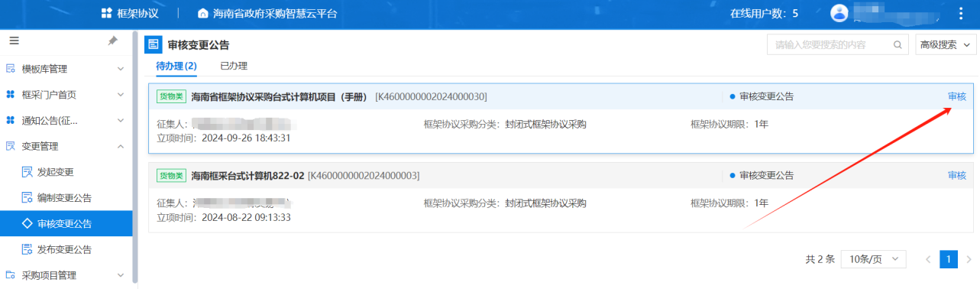
Task: Go to the next page arrow
Action: point(969,259)
